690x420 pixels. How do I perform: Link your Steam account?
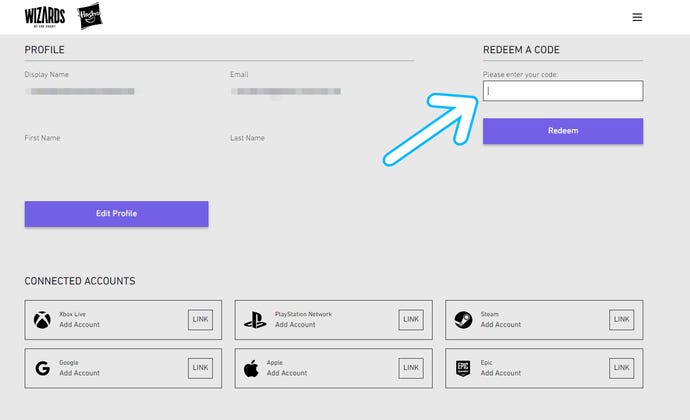[x=621, y=320]
